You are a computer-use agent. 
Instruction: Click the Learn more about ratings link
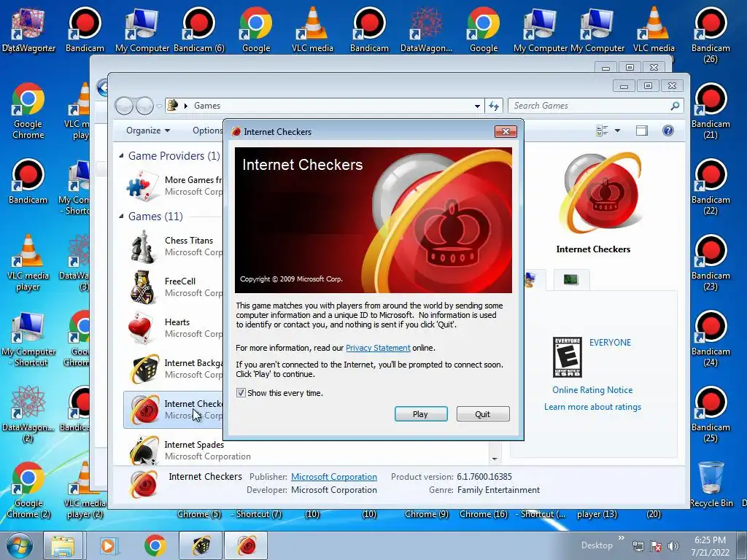(x=592, y=407)
